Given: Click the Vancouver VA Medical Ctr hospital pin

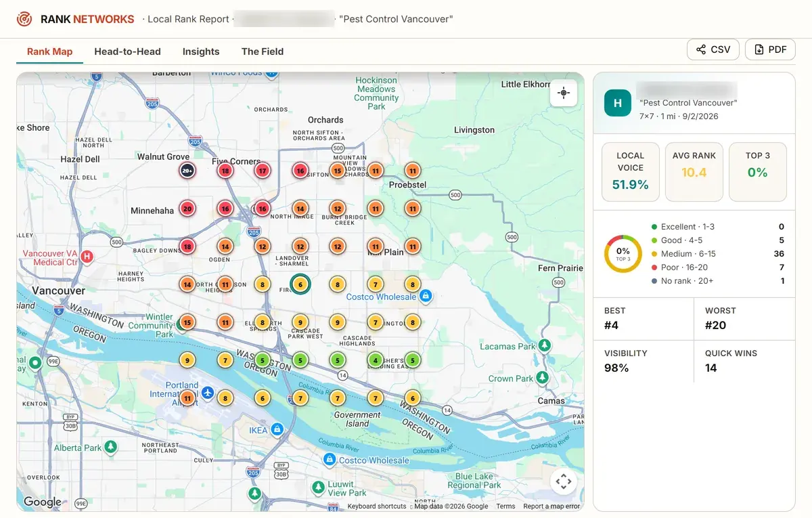Looking at the screenshot, I should [x=87, y=257].
